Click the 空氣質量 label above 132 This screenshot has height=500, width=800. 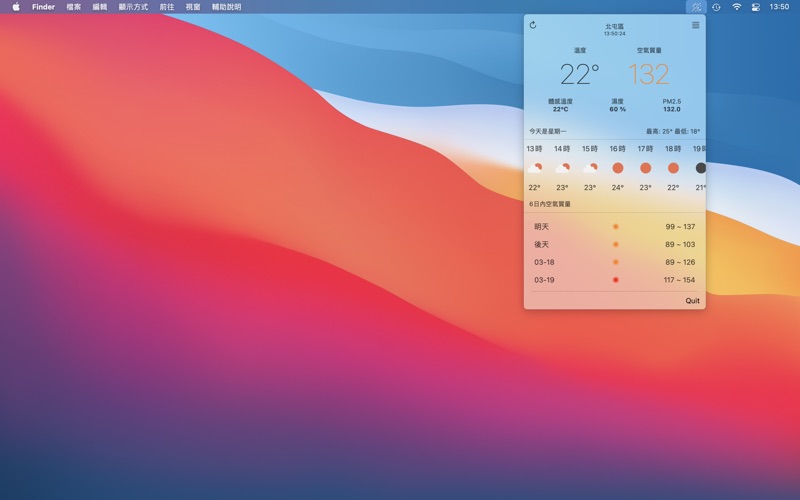649,51
